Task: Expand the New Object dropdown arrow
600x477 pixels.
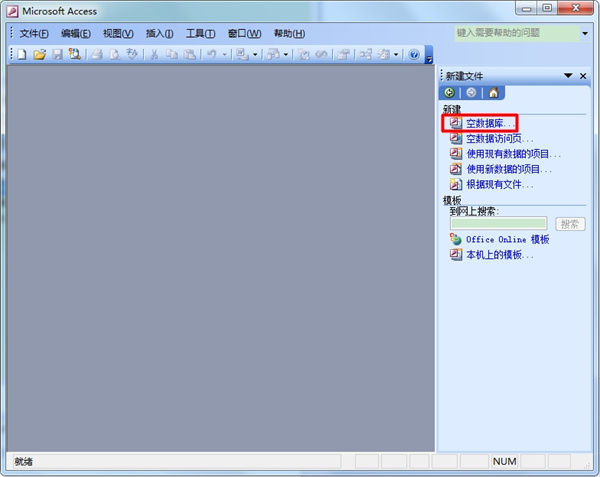Action: pos(396,55)
